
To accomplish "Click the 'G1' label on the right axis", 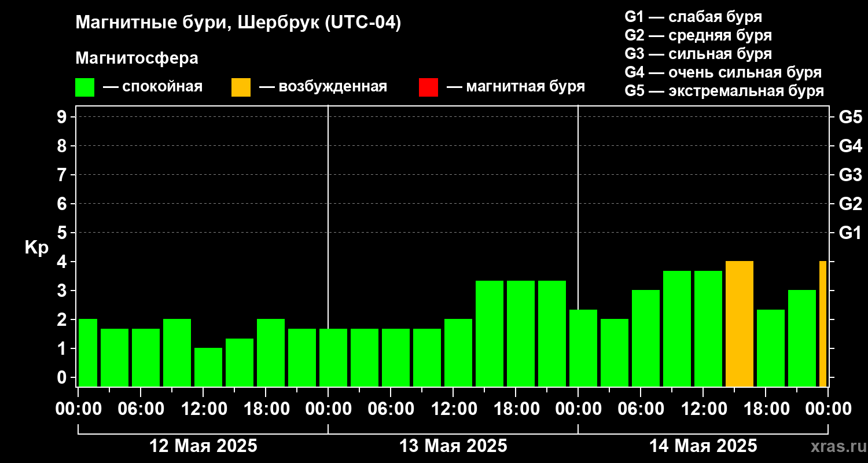I will coord(851,233).
